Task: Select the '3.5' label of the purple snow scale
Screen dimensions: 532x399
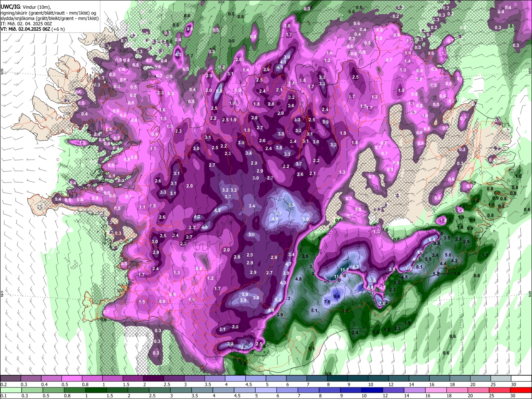Action: (x=207, y=384)
